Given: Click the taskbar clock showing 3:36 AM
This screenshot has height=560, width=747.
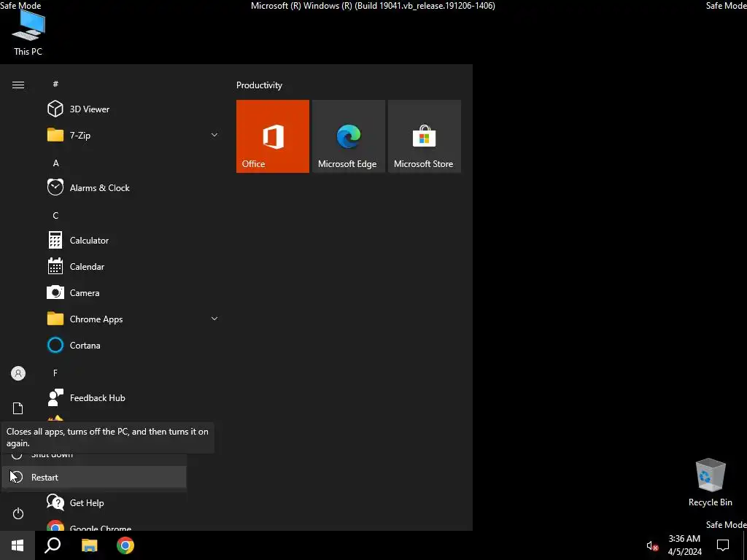Looking at the screenshot, I should (684, 545).
